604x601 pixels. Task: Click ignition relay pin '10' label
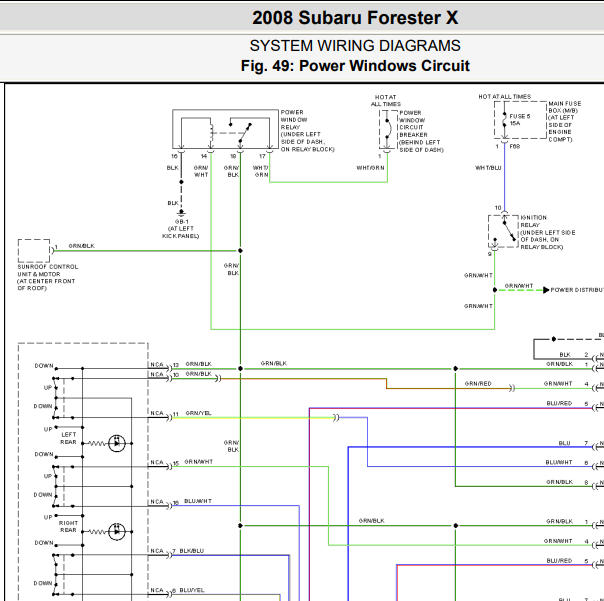click(x=498, y=208)
